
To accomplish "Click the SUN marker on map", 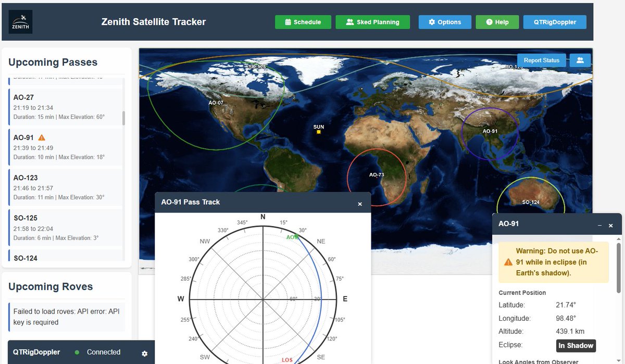I will 319,132.
